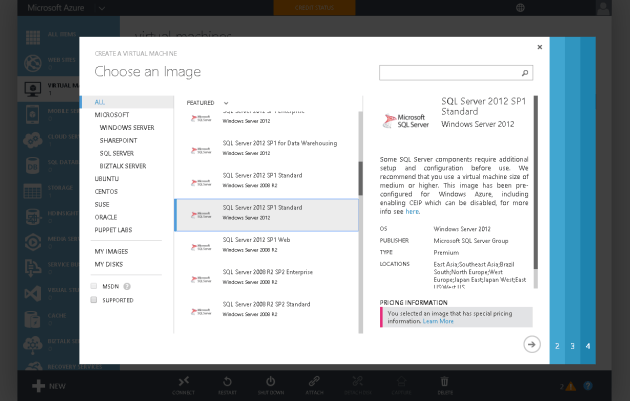Open Visual Studio icon in sidebar

tap(33, 294)
